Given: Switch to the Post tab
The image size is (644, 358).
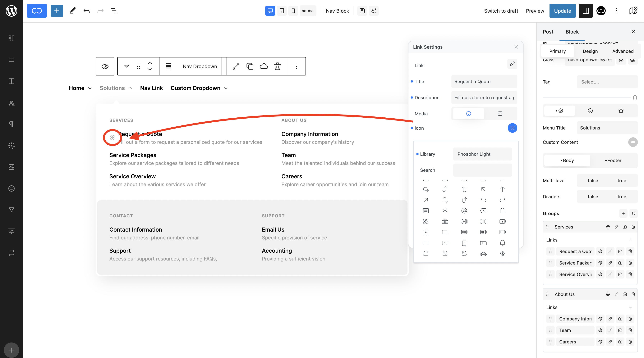Looking at the screenshot, I should (x=548, y=32).
